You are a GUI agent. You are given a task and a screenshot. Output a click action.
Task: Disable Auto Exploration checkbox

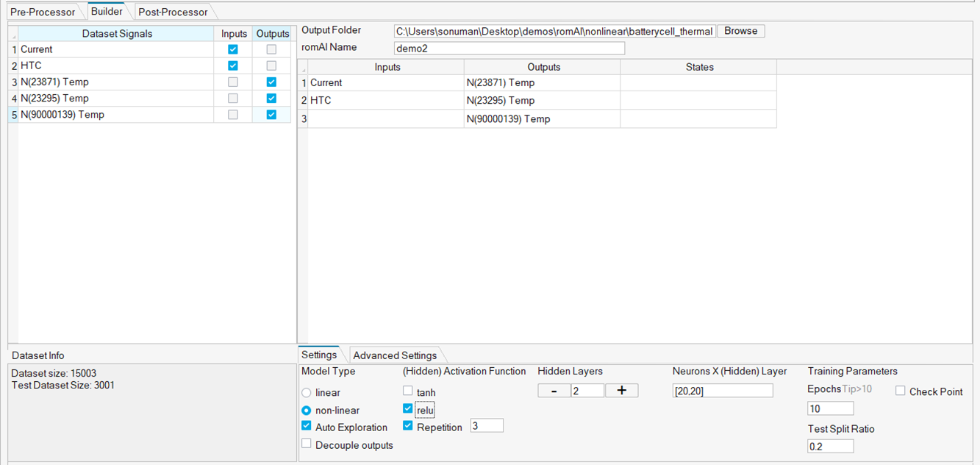pos(307,427)
